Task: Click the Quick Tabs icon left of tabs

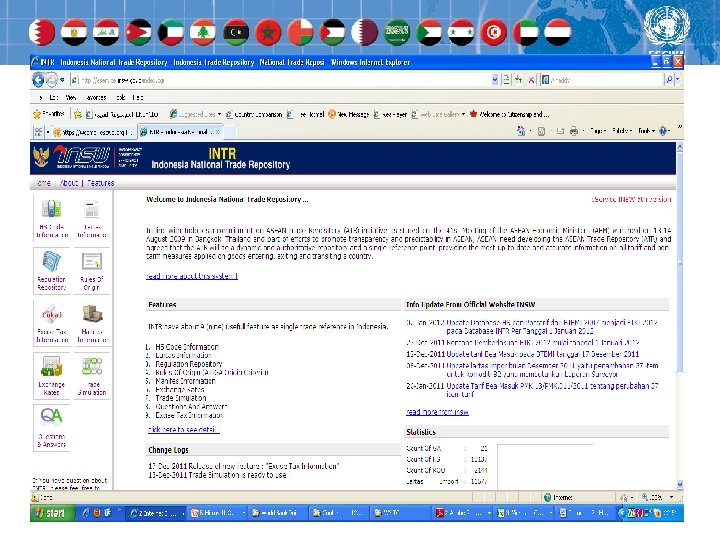Action: [x=38, y=132]
